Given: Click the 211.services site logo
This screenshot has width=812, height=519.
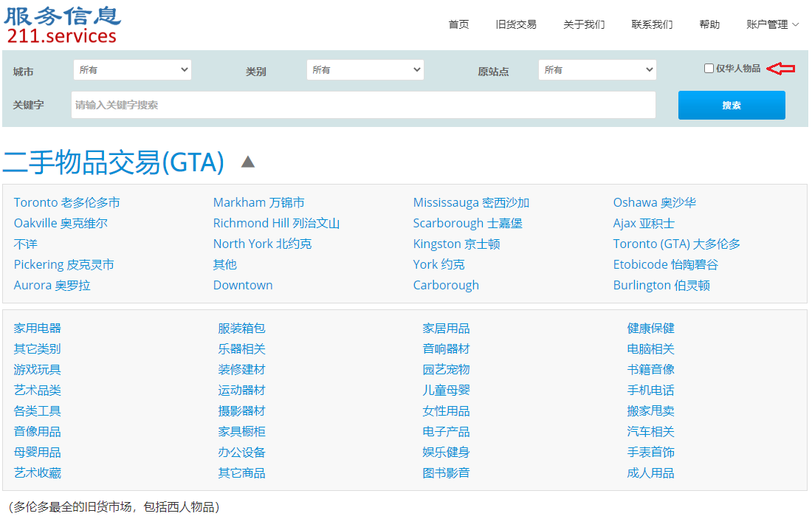Looking at the screenshot, I should coord(62,24).
